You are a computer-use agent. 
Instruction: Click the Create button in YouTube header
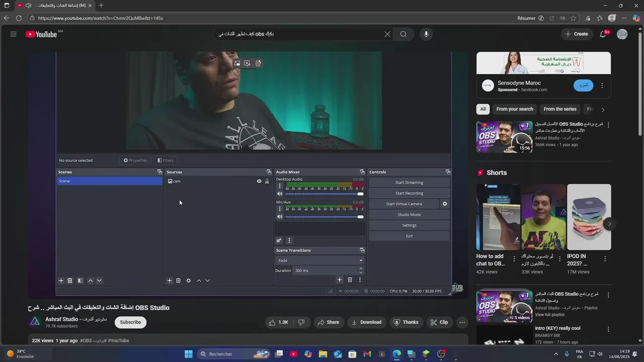(x=577, y=34)
